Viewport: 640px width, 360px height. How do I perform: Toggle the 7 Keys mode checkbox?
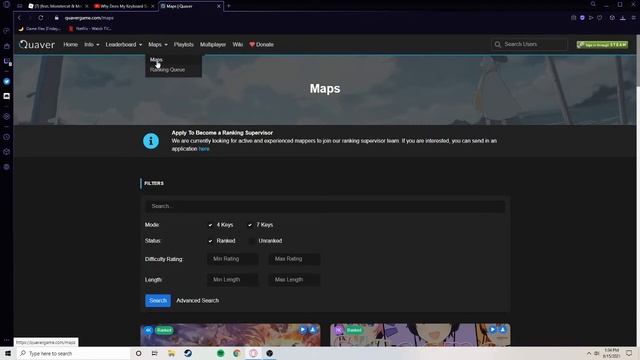(x=250, y=225)
